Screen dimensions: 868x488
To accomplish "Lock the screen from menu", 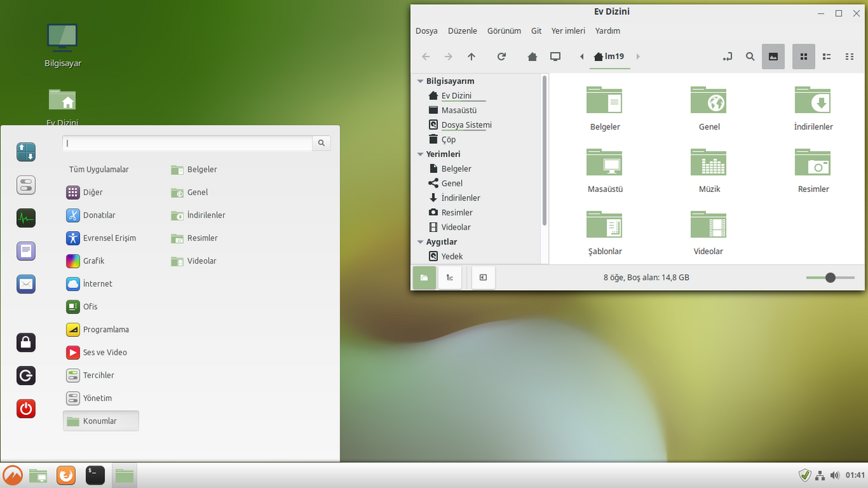I will point(26,342).
